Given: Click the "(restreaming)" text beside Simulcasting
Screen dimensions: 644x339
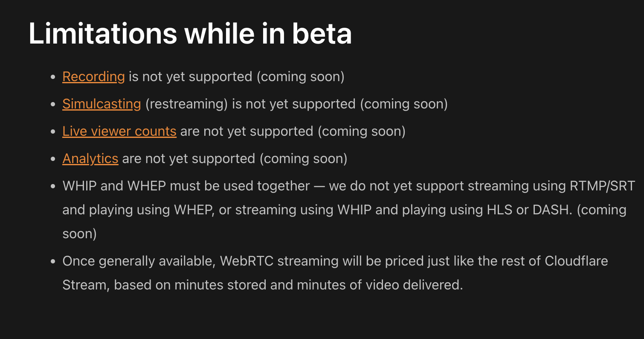Looking at the screenshot, I should (186, 104).
